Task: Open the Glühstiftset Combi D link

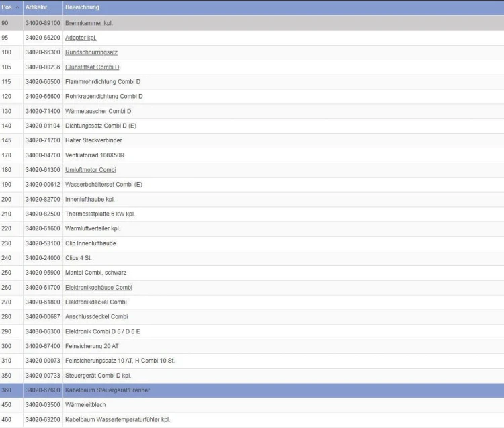Action: (92, 67)
